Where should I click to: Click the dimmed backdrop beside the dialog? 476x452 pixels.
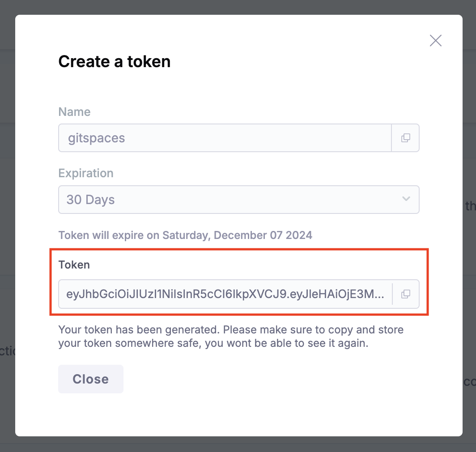click(7, 224)
